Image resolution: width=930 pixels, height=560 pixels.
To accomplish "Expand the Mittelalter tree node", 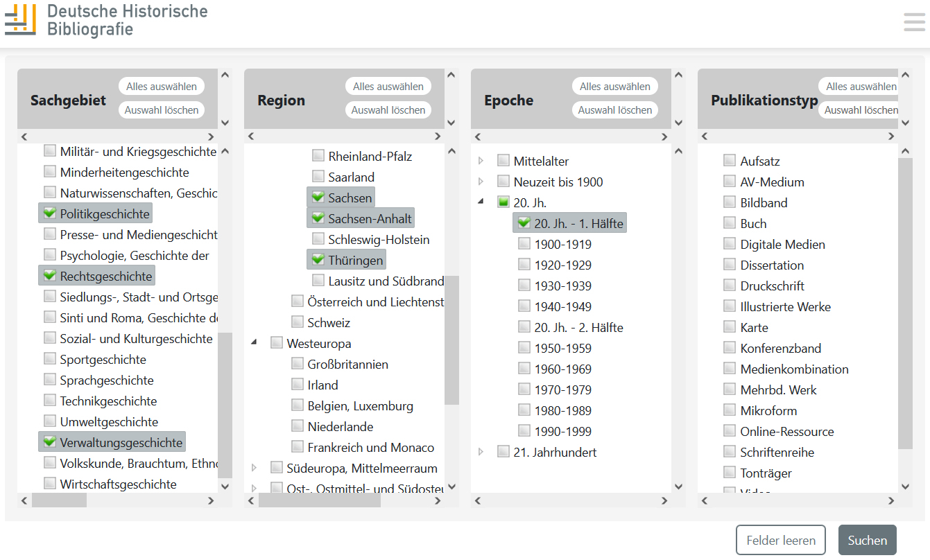I will [x=481, y=161].
